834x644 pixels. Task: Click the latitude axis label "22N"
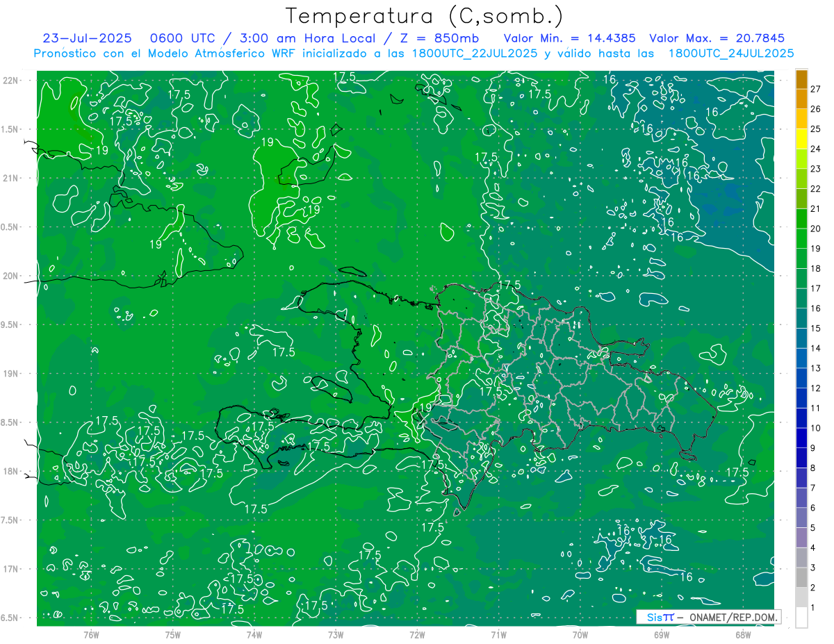coord(11,80)
